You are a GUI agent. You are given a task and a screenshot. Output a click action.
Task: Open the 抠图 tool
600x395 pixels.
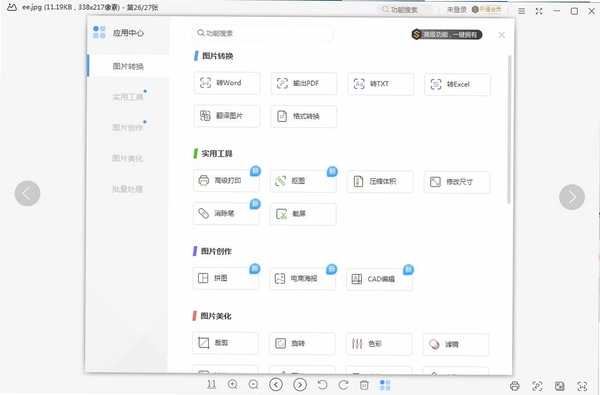[303, 181]
